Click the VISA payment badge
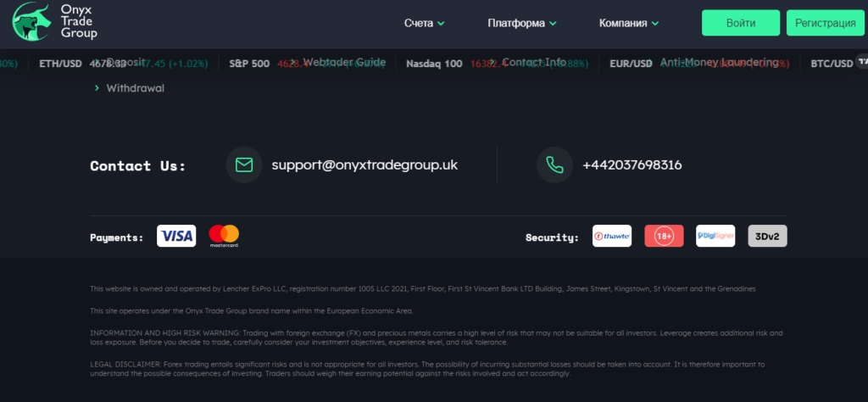Screen dimensions: 868x402 pyautogui.click(x=176, y=236)
